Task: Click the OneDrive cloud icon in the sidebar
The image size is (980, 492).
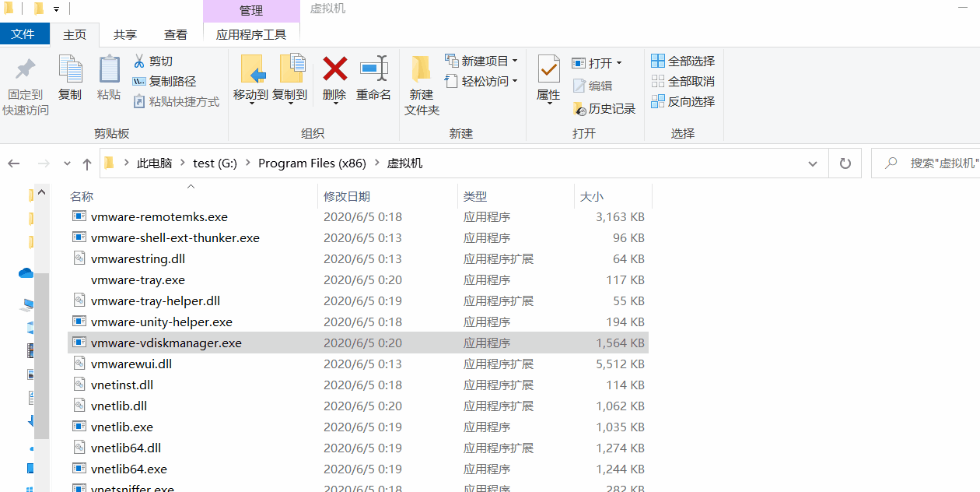Action: click(26, 273)
